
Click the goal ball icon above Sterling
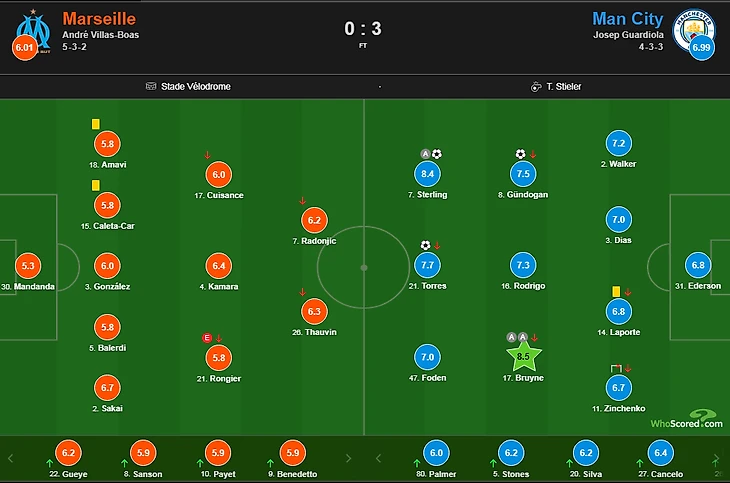point(437,154)
